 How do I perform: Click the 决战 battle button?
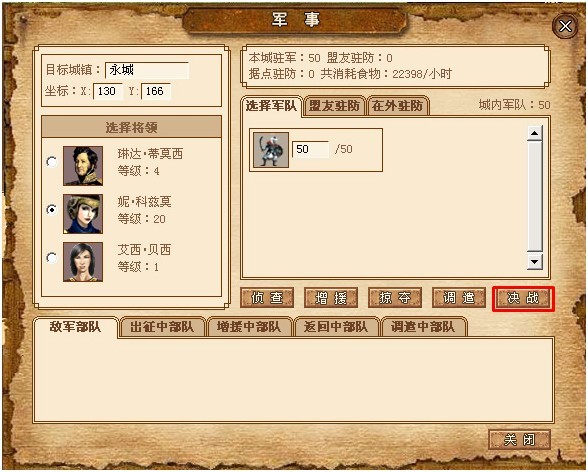(523, 298)
